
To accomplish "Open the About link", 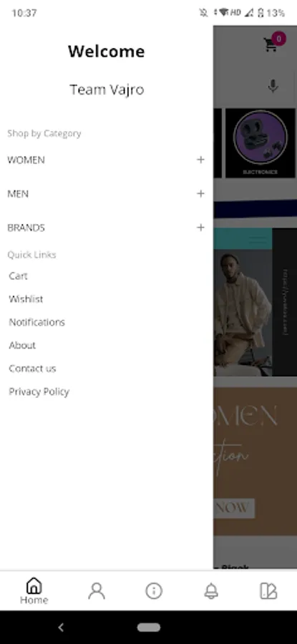I will tap(22, 345).
